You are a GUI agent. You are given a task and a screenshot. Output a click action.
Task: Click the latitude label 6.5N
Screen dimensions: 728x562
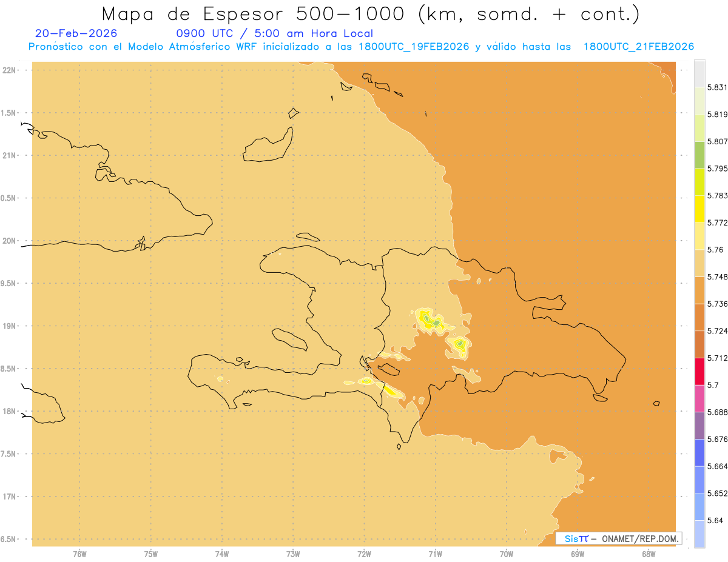pyautogui.click(x=8, y=539)
